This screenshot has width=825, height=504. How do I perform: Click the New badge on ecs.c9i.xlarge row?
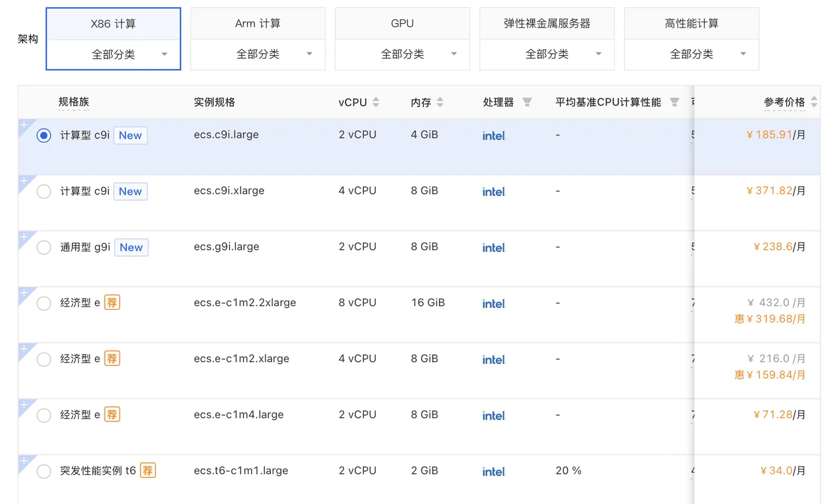point(130,191)
